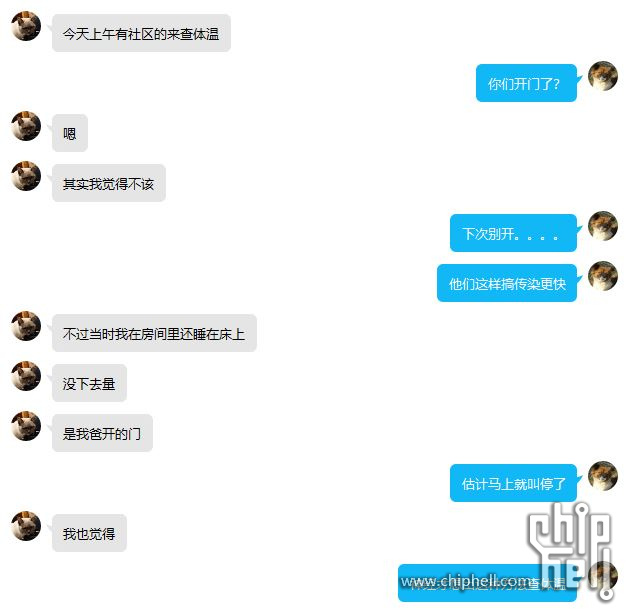Click avatar beside '我也觉得' message
Screen dimensions: 627x616
[x=26, y=526]
